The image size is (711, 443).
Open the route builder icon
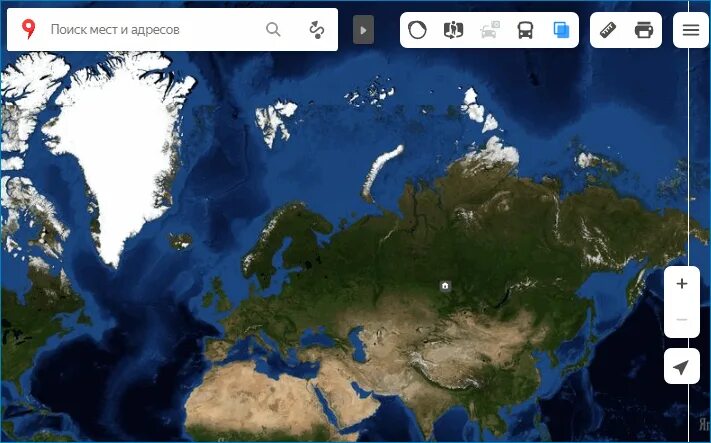coord(317,29)
